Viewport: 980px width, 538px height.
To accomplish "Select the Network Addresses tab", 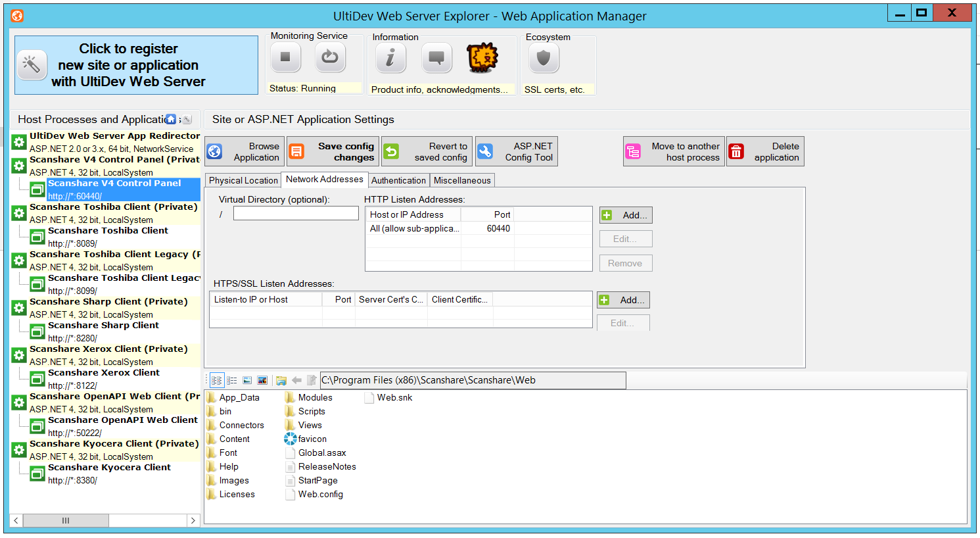I will (x=325, y=180).
